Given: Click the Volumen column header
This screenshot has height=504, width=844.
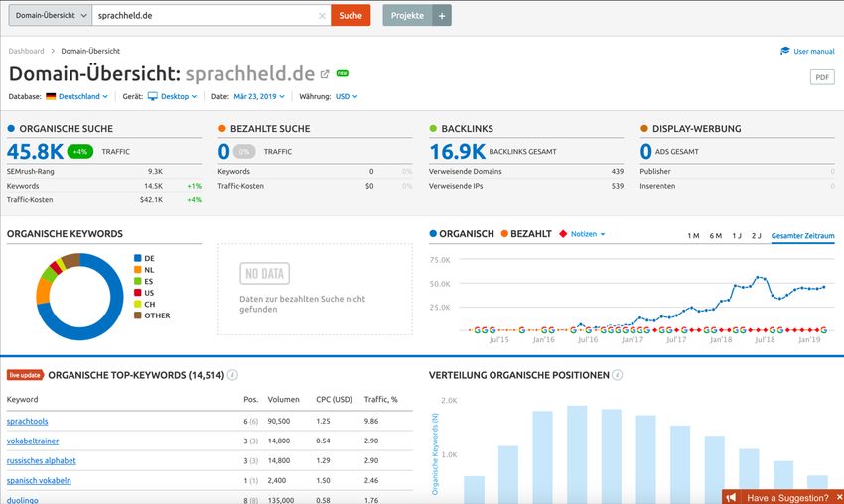Looking at the screenshot, I should coord(283,399).
